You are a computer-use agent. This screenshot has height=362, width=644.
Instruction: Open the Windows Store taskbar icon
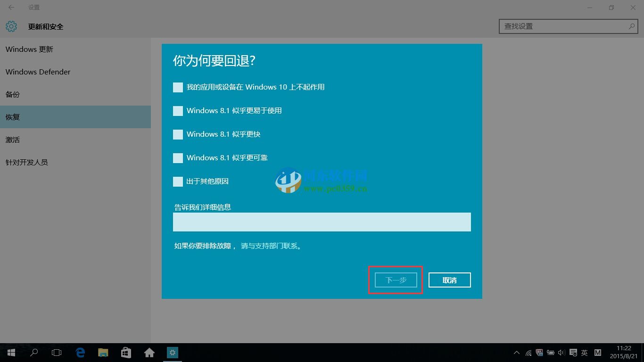pos(126,352)
